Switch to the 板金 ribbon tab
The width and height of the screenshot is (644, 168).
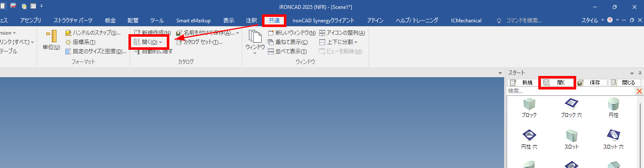(110, 20)
